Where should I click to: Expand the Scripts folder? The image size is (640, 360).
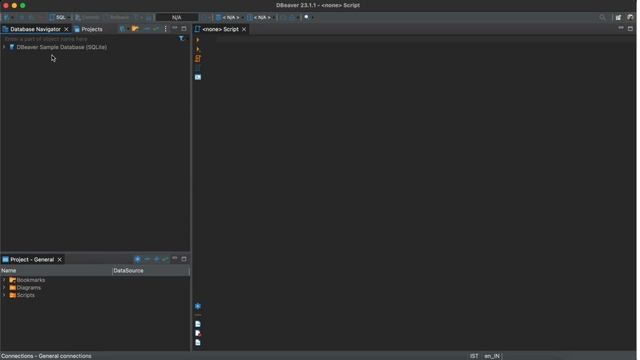click(x=4, y=296)
